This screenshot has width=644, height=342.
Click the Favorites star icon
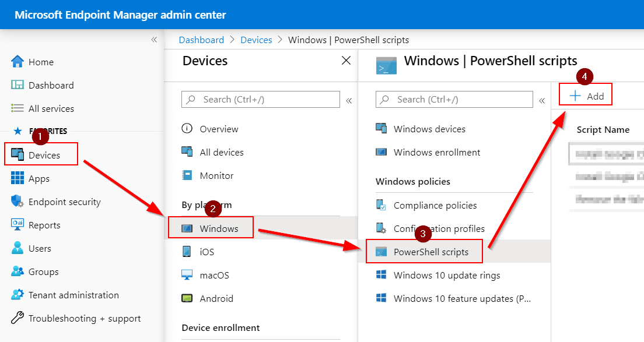click(17, 131)
